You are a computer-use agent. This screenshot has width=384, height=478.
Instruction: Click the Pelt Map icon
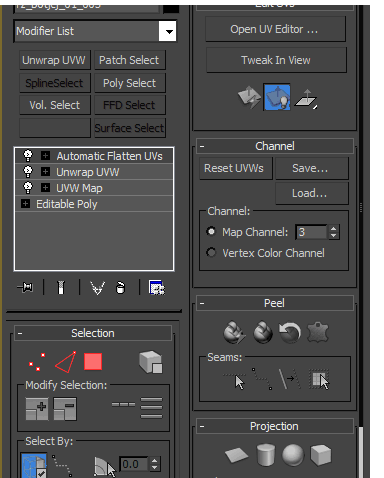point(318,332)
